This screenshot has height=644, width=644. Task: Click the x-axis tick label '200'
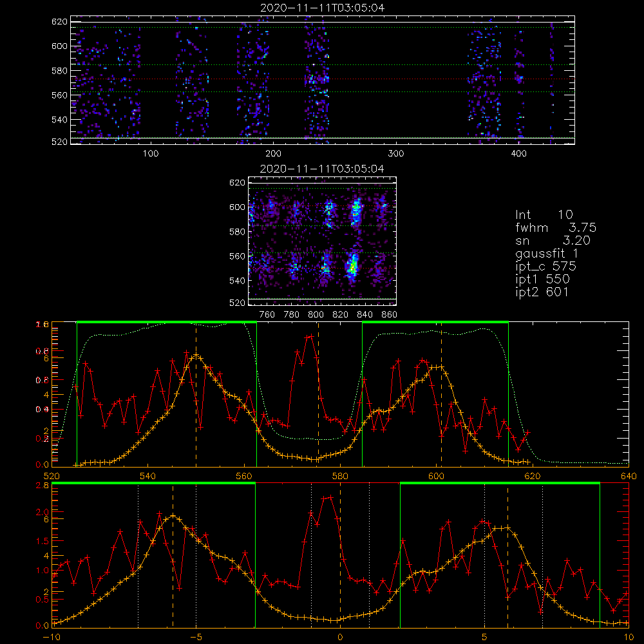[x=273, y=154]
